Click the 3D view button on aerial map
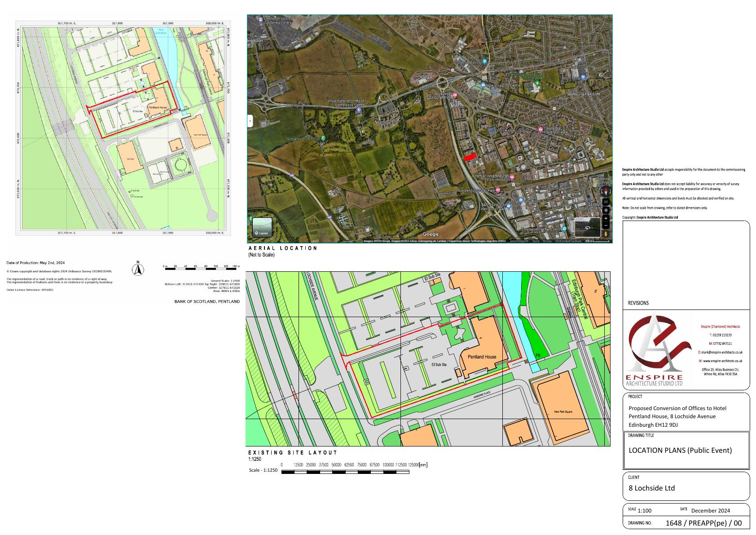The image size is (756, 535). [x=606, y=202]
